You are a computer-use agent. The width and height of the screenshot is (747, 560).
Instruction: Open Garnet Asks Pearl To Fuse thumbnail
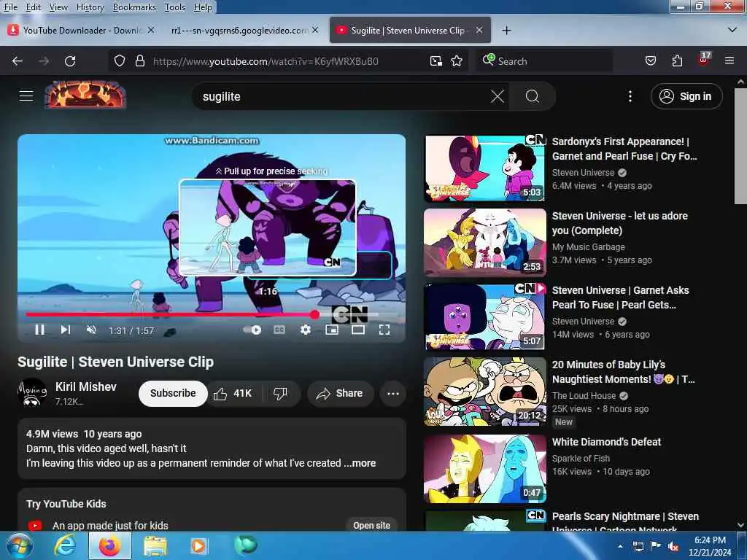(x=485, y=317)
